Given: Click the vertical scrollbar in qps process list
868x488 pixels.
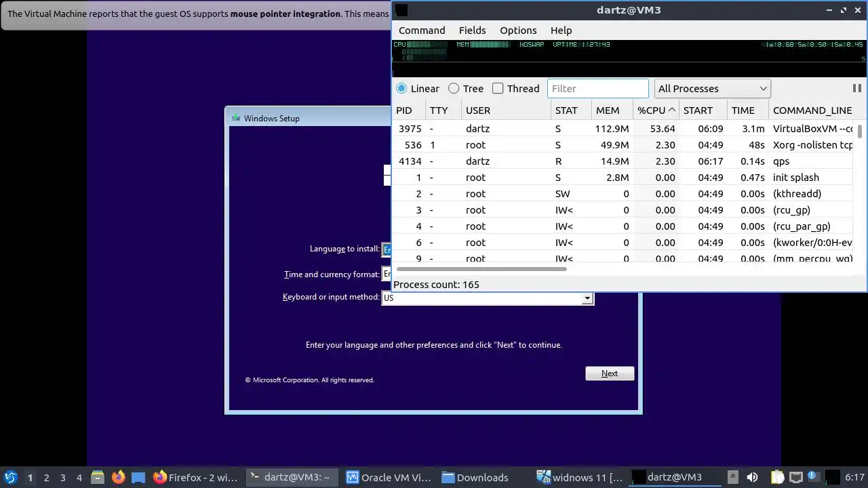Looking at the screenshot, I should (x=860, y=131).
